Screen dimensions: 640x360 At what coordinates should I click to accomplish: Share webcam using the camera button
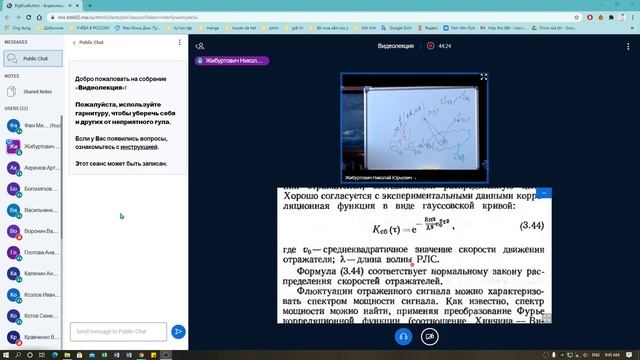click(429, 337)
